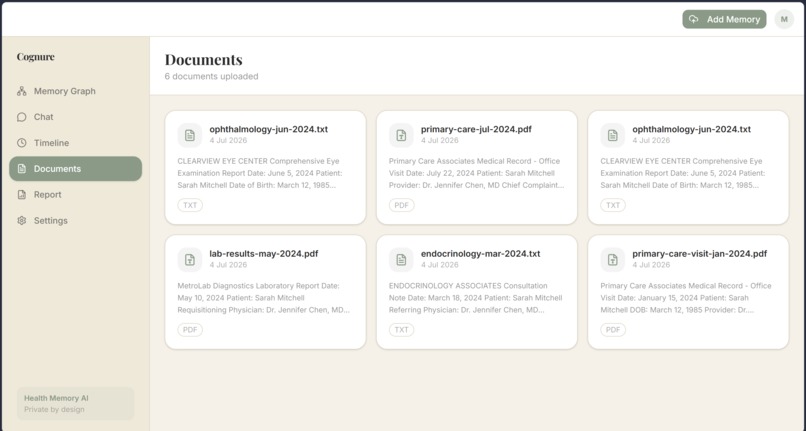Open the user avatar M
806x431 pixels.
coord(784,19)
